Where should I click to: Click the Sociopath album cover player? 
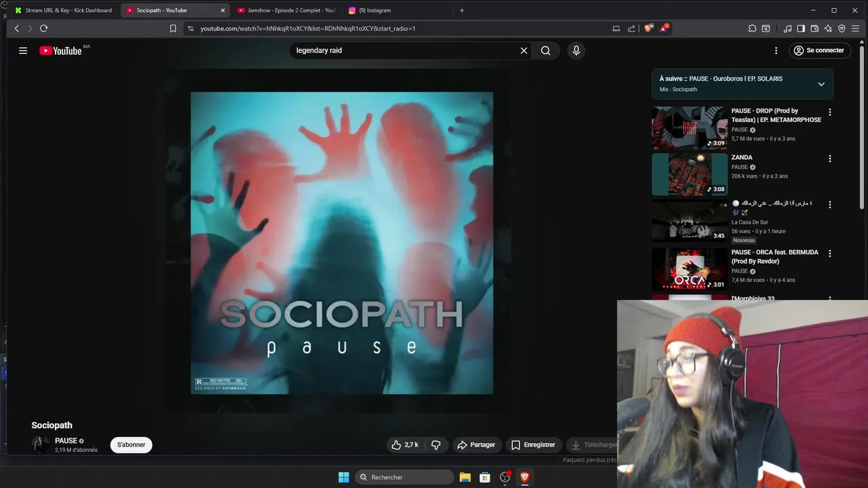[342, 243]
